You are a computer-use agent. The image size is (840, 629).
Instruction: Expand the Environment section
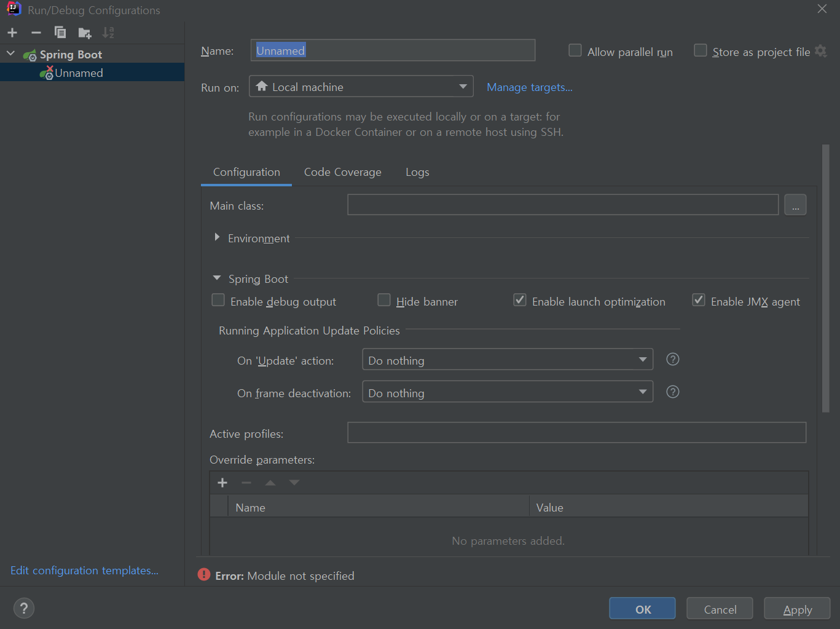point(217,237)
